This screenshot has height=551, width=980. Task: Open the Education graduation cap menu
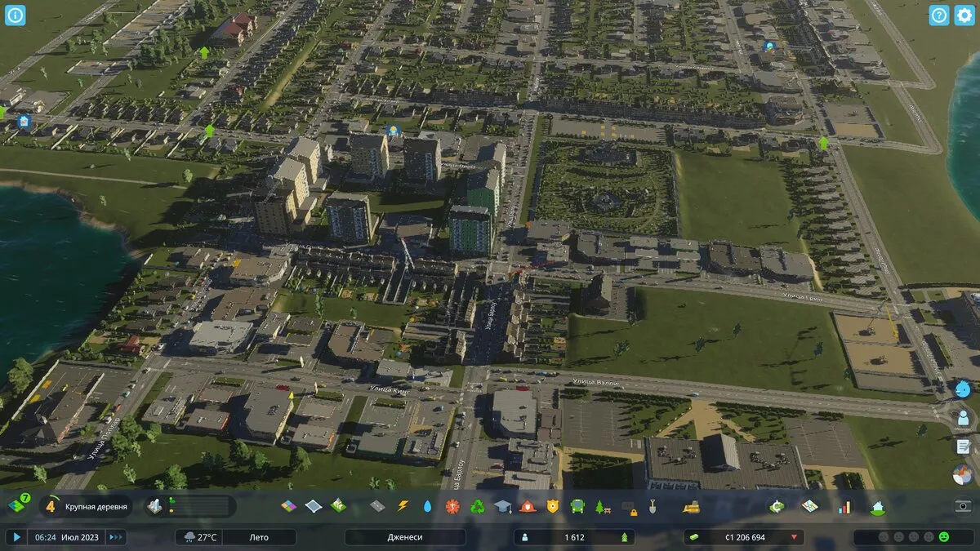[x=502, y=506]
